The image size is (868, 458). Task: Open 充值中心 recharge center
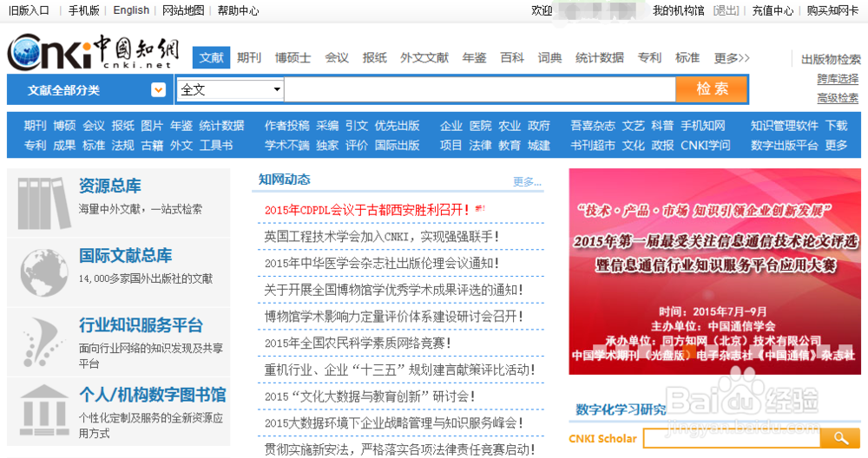click(x=773, y=10)
